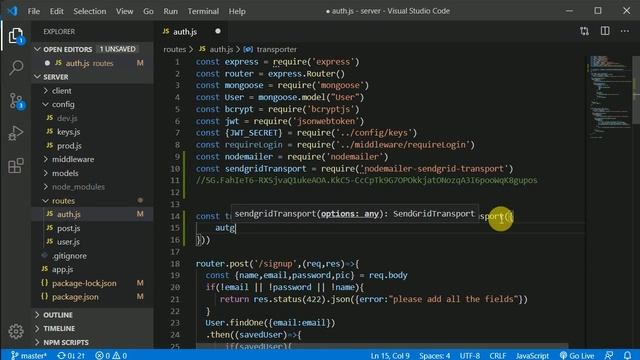The width and height of the screenshot is (640, 360).
Task: Click the unsaved dot on auth.js tab
Action: pos(218,31)
